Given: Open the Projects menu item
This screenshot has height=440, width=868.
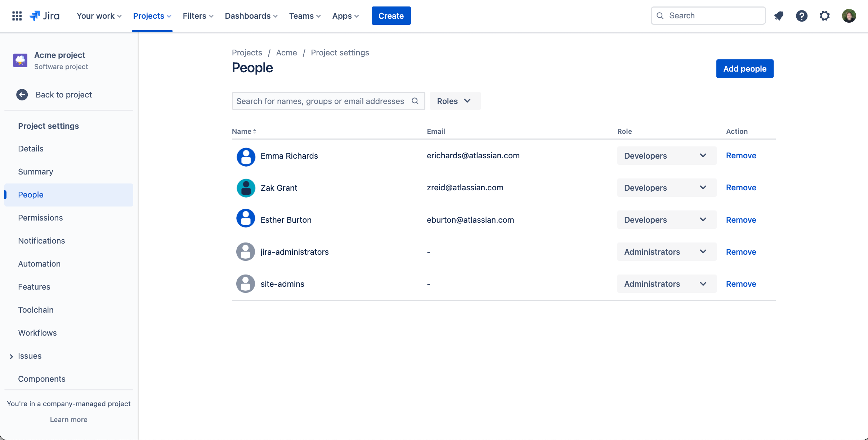Looking at the screenshot, I should pos(152,16).
